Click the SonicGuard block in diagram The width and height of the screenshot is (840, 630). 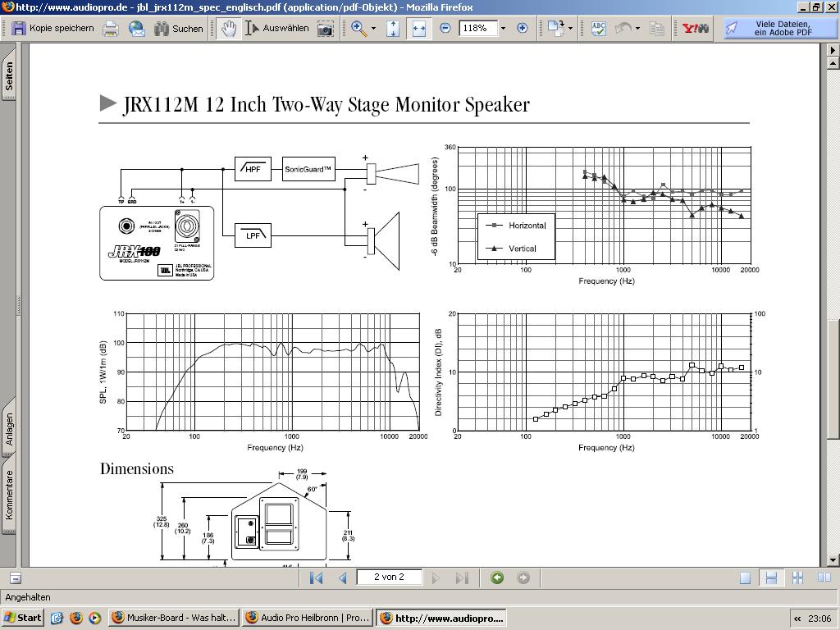click(308, 169)
